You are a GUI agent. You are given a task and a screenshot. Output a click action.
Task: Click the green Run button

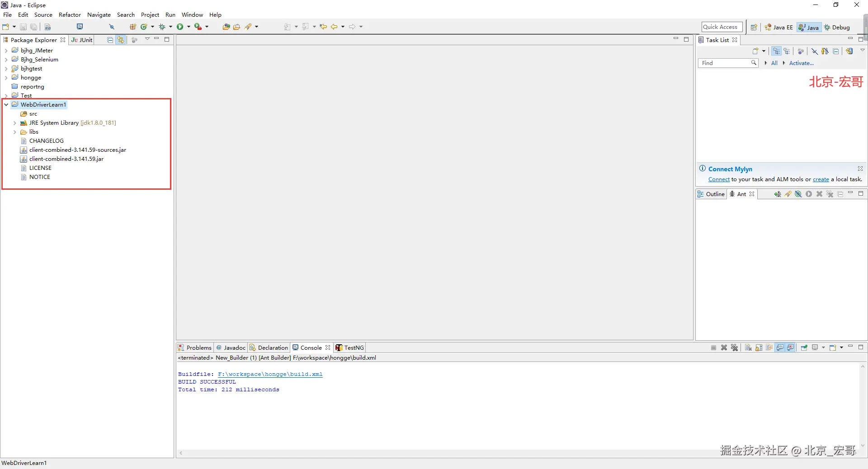180,27
